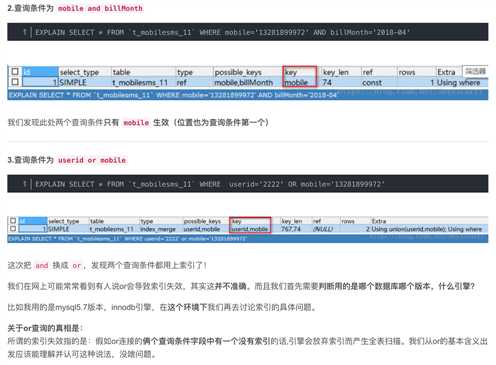Click the 'select_type' header in the index_merge grid
The height and width of the screenshot is (365, 496).
(64, 221)
